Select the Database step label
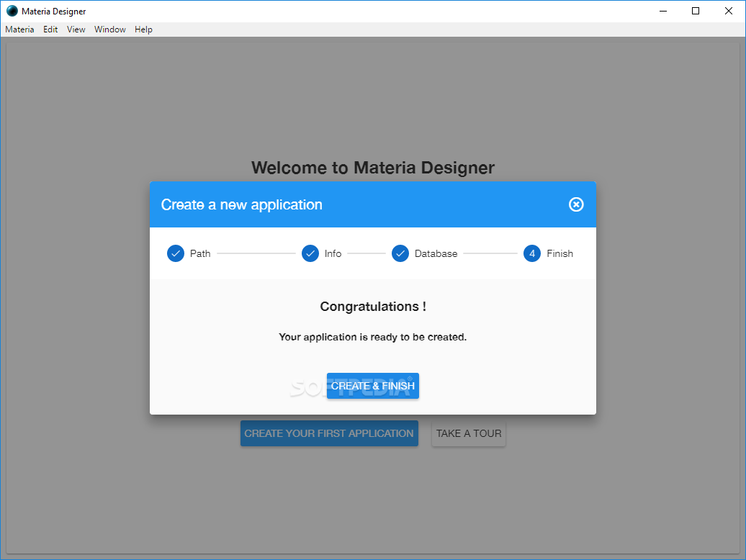746x560 pixels. tap(436, 253)
